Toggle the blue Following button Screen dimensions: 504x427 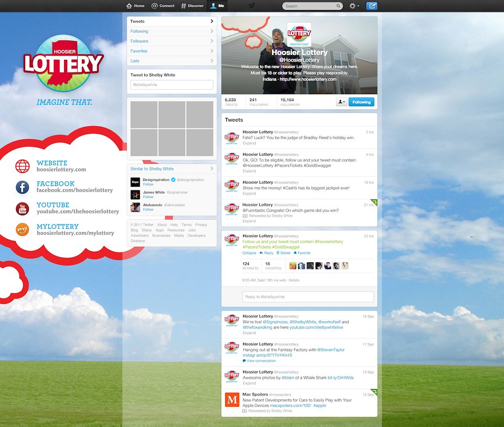(361, 102)
